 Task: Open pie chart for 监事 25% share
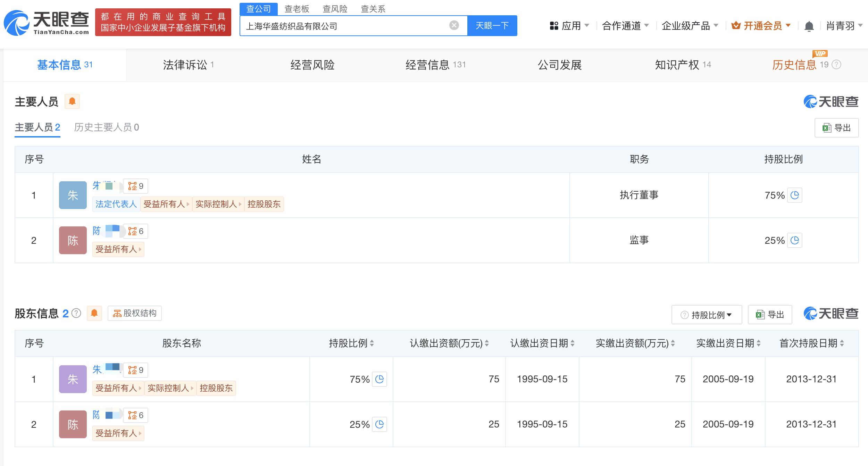[794, 240]
